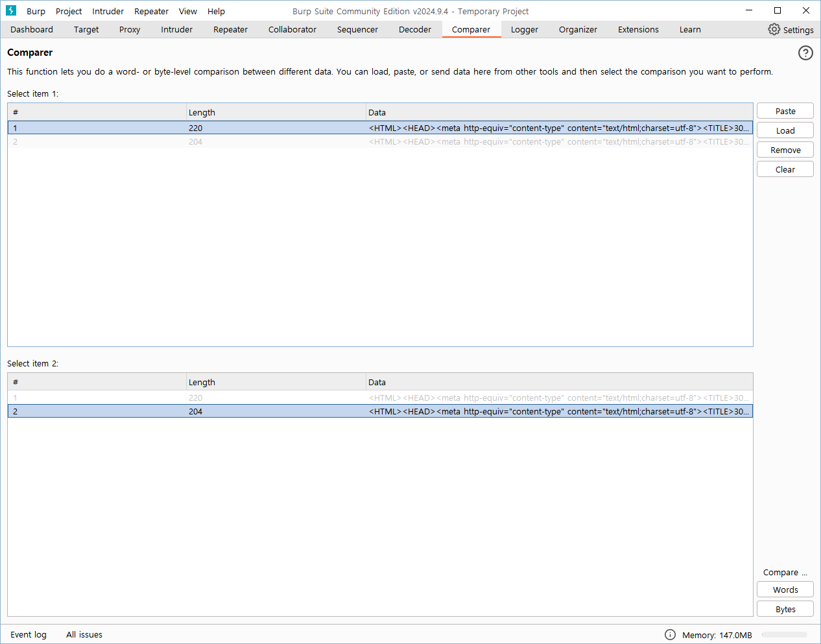Open the Intruder menu in menu bar
Screen dimensions: 821x644
point(108,11)
